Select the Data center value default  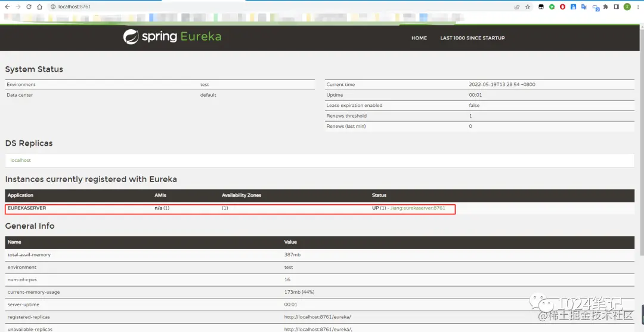[x=208, y=95]
